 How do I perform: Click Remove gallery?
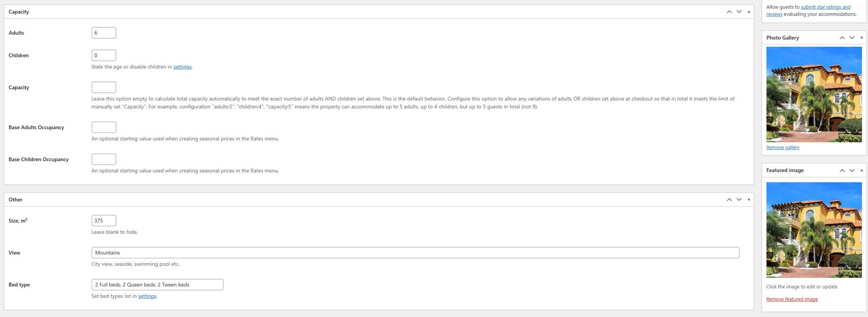(x=782, y=147)
